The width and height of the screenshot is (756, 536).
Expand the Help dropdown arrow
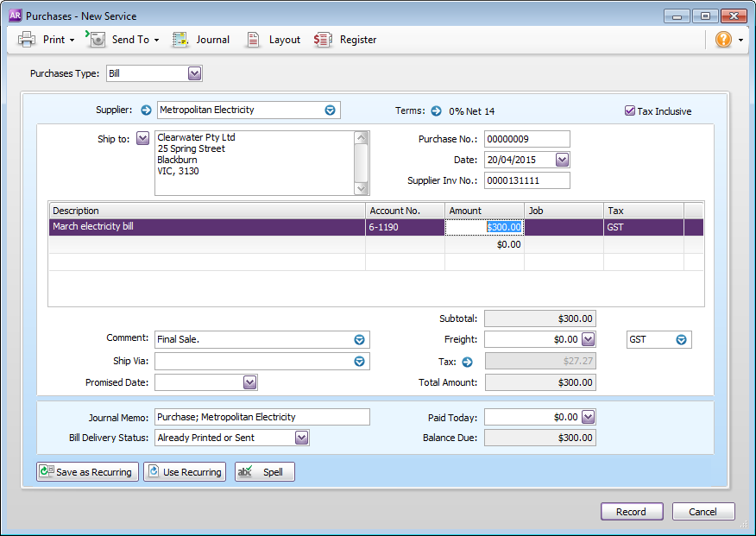[x=741, y=40]
